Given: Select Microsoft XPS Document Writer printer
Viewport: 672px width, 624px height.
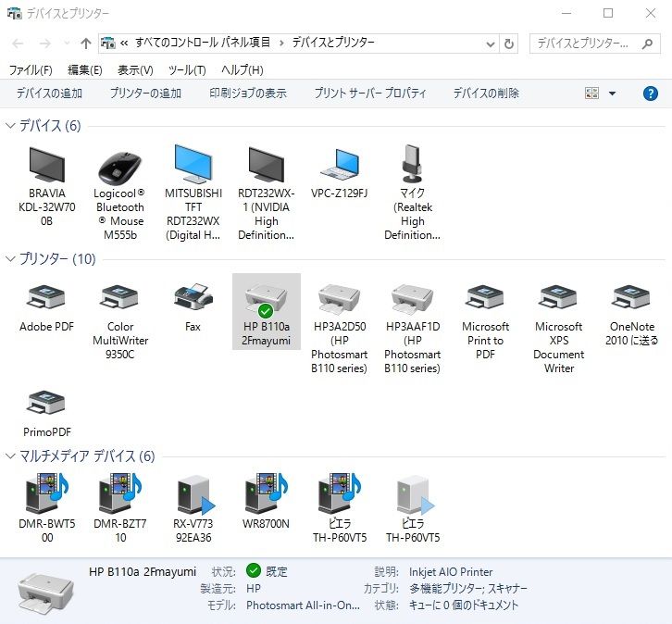Looking at the screenshot, I should (558, 297).
